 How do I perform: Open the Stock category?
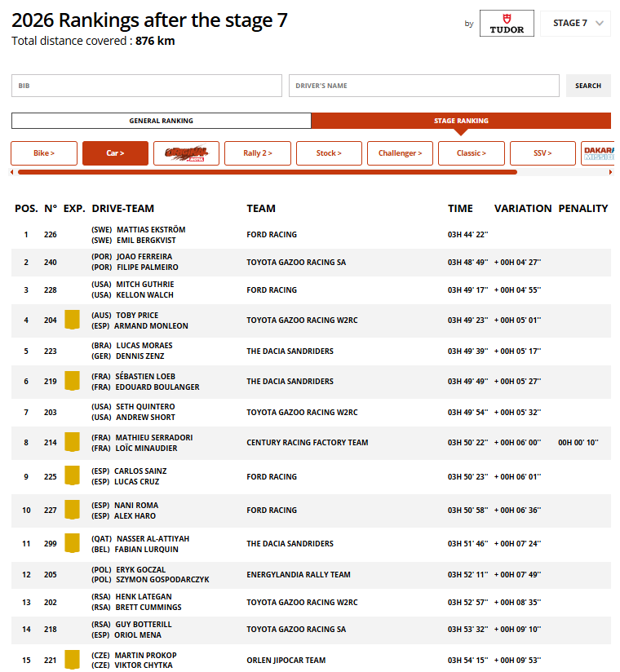[x=329, y=153]
